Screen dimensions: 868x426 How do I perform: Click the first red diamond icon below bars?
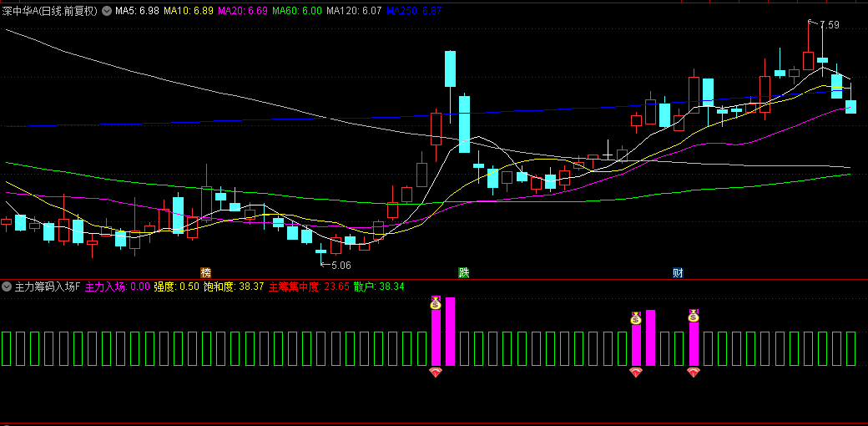tap(436, 373)
